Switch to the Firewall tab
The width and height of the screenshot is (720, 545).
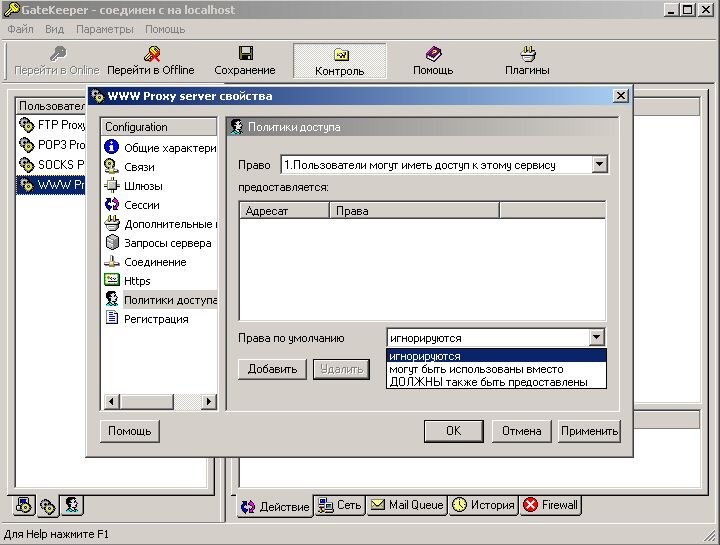click(550, 505)
